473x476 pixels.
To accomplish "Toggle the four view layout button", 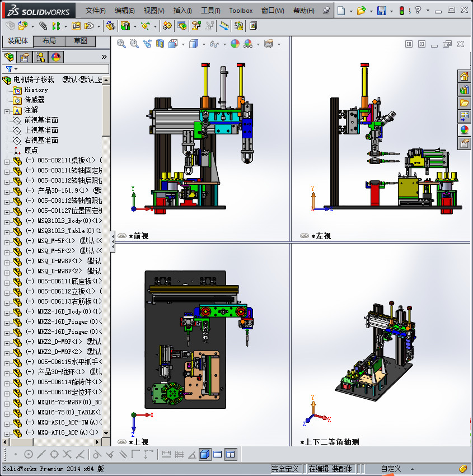I will coord(231,455).
